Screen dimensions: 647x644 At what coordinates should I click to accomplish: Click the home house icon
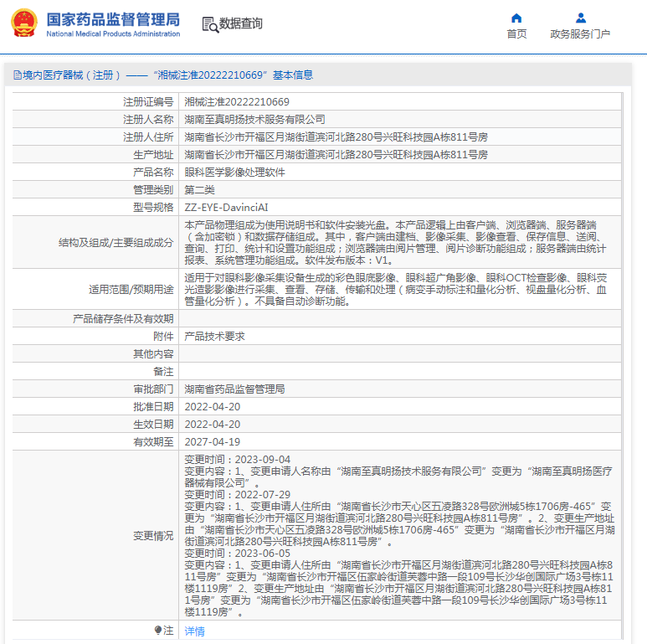pyautogui.click(x=516, y=18)
